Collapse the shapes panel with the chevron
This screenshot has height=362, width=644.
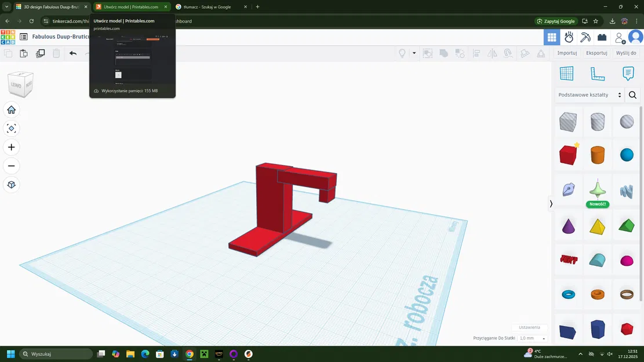click(551, 203)
